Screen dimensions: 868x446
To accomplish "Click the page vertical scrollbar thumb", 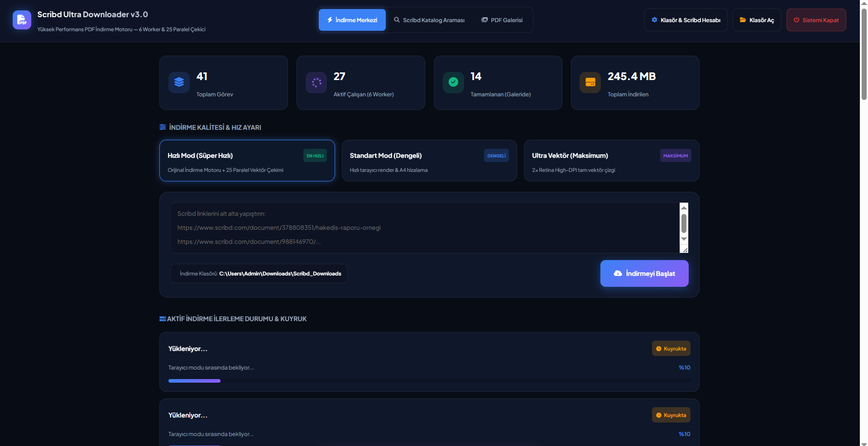I will [864, 53].
